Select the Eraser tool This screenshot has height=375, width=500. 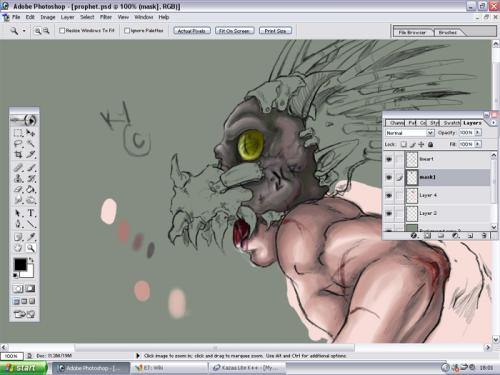pyautogui.click(x=18, y=189)
